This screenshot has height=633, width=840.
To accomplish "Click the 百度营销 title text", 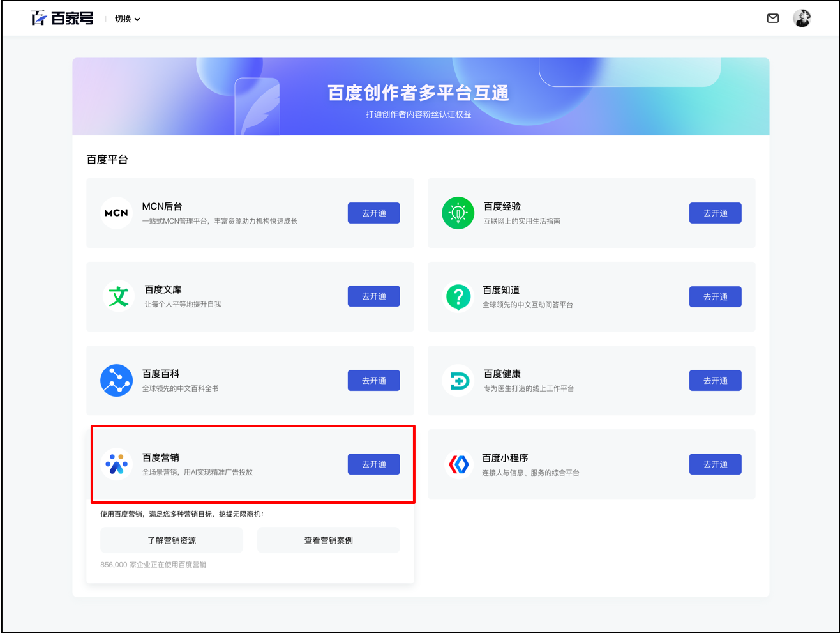I will (161, 457).
